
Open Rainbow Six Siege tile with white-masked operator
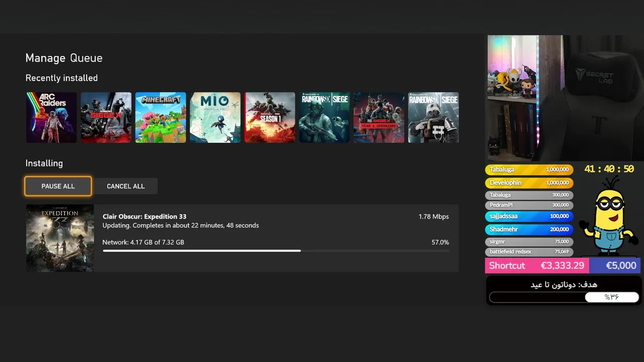pyautogui.click(x=433, y=117)
